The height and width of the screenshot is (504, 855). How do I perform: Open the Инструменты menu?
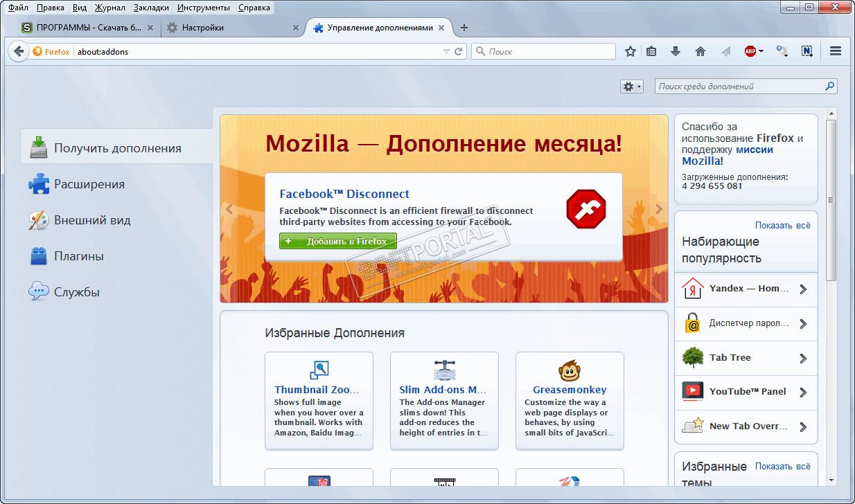203,8
